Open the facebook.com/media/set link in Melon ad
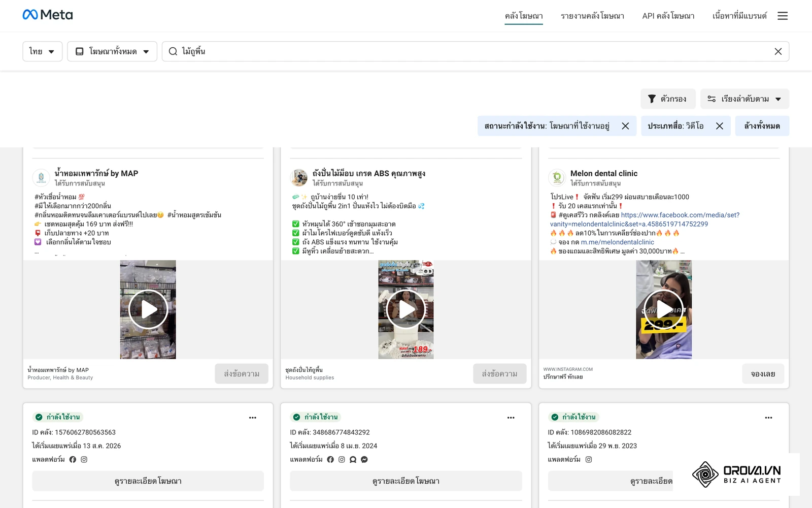Viewport: 812px width, 508px height. tap(645, 219)
